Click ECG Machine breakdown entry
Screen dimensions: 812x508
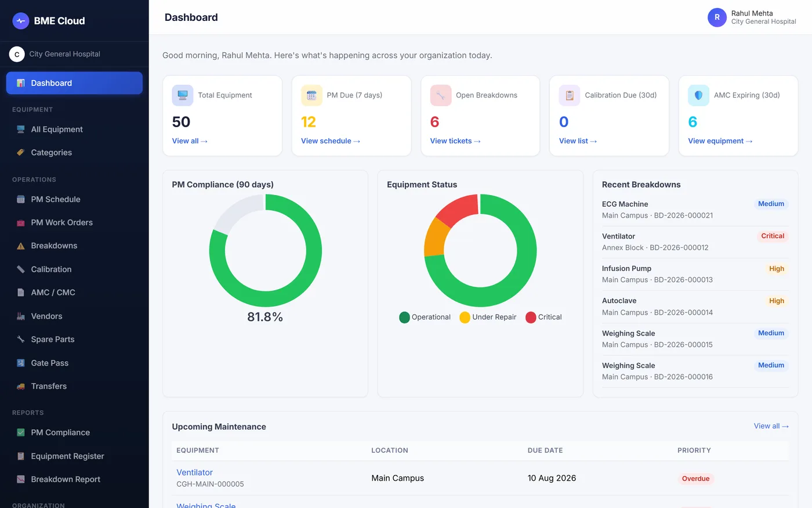(x=695, y=210)
